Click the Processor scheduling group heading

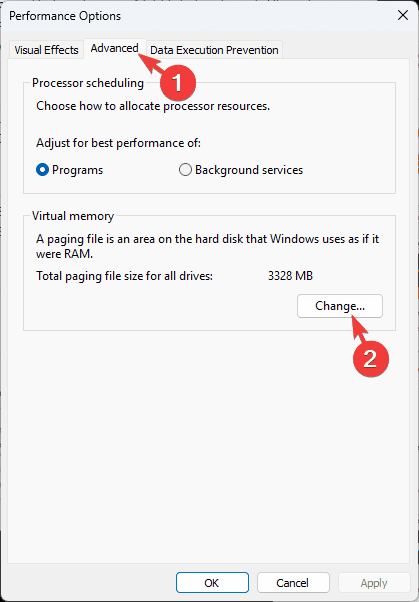88,83
